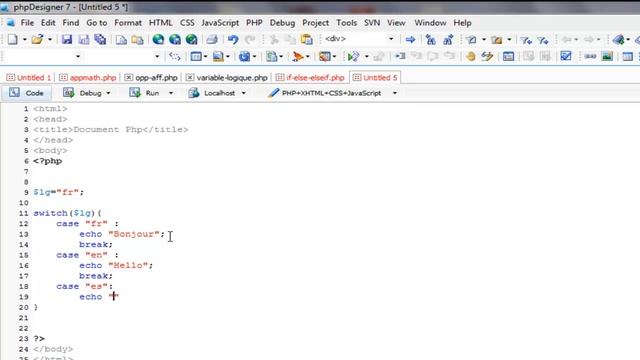Switch to the Untitled 1 tab

[29, 78]
